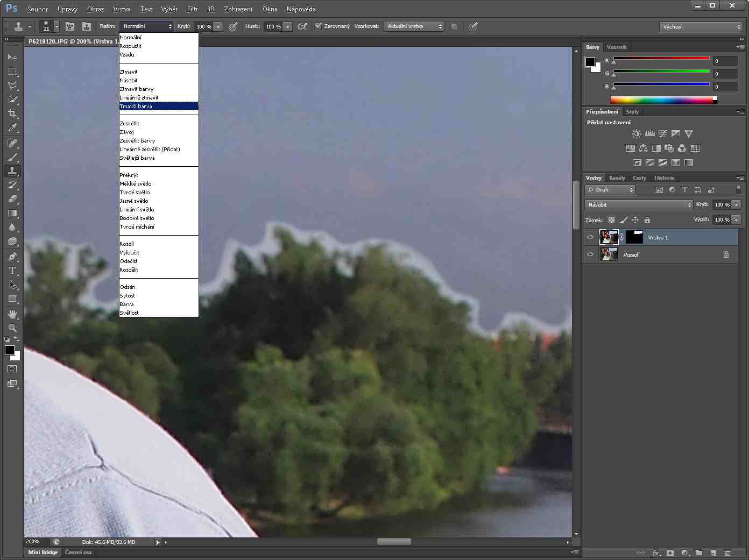The width and height of the screenshot is (749, 560).
Task: Select the Hand tool
Action: pyautogui.click(x=12, y=314)
